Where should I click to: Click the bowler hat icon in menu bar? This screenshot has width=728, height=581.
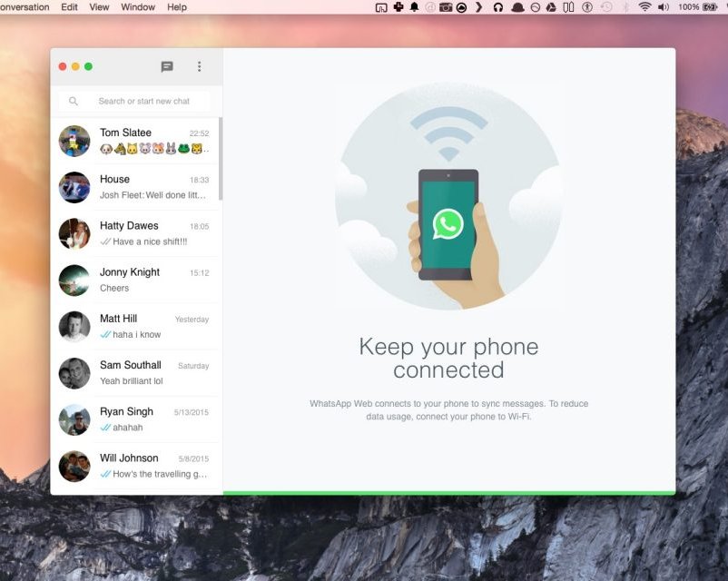[517, 7]
